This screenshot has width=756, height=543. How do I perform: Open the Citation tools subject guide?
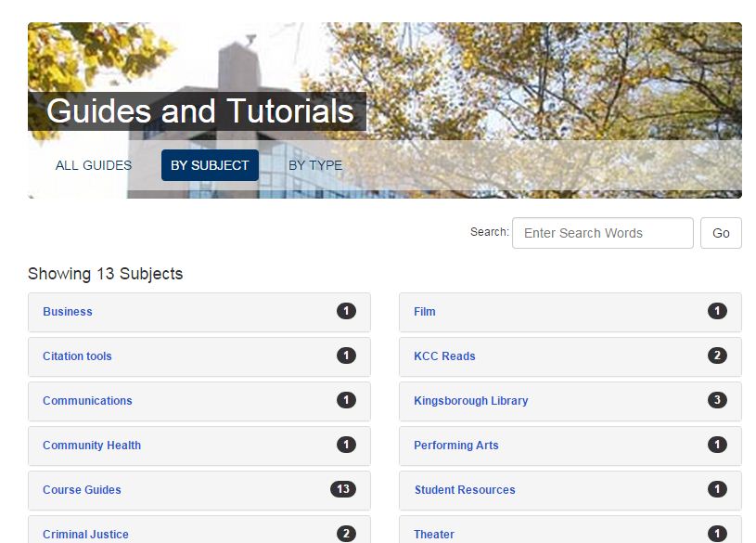[77, 356]
